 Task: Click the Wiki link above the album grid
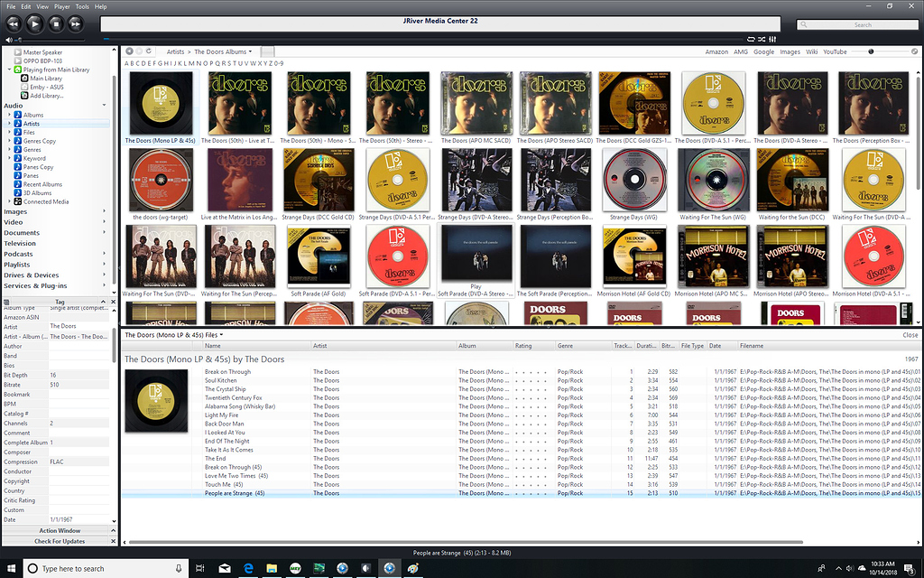pyautogui.click(x=810, y=51)
